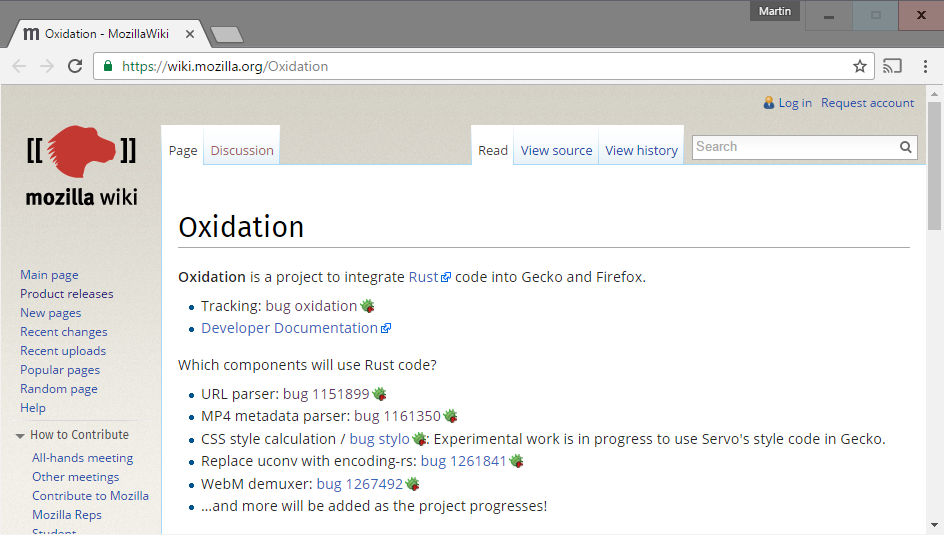
Task: Close the Oxidation browser tab
Action: click(x=190, y=34)
